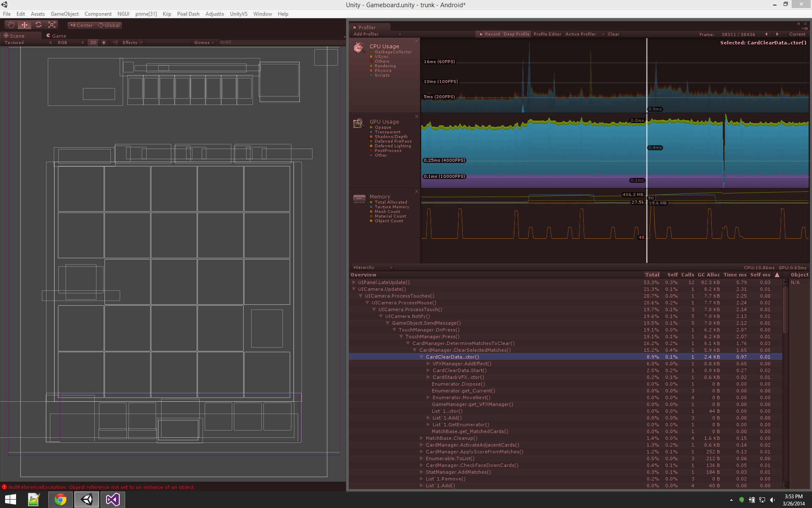Go to previous profiler frame
The image size is (812, 508).
[766, 34]
